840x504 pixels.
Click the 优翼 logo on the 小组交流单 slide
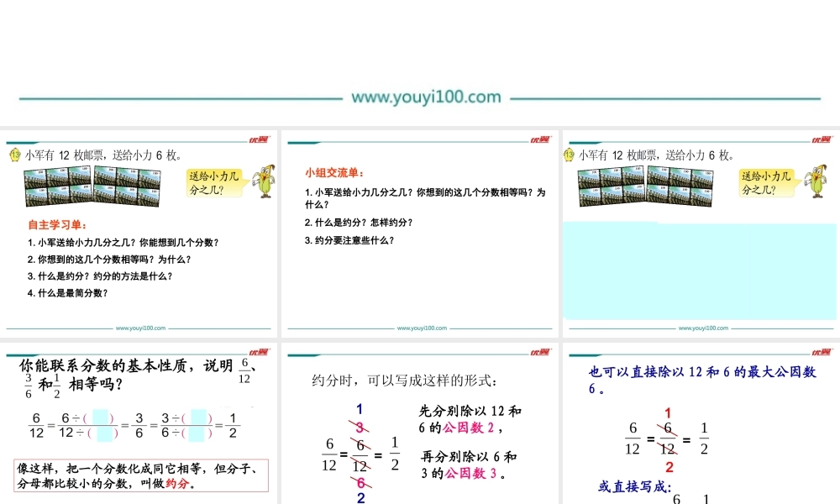[x=540, y=139]
